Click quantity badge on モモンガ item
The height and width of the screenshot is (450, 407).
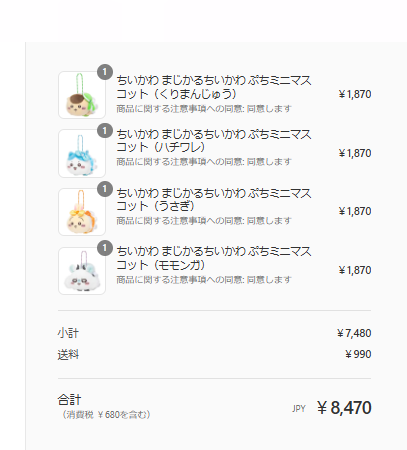pos(105,248)
